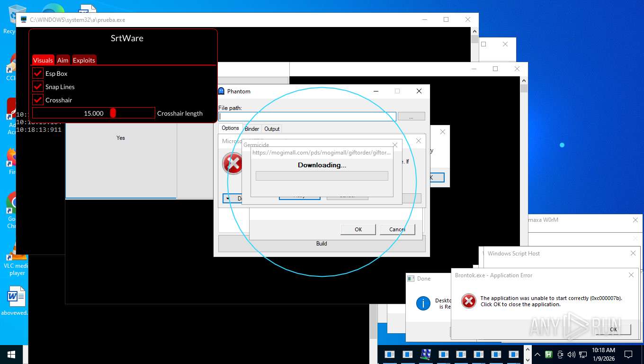Close the Microsoft error dialog behind Germicide
The height and width of the screenshot is (364, 644).
[x=418, y=141]
